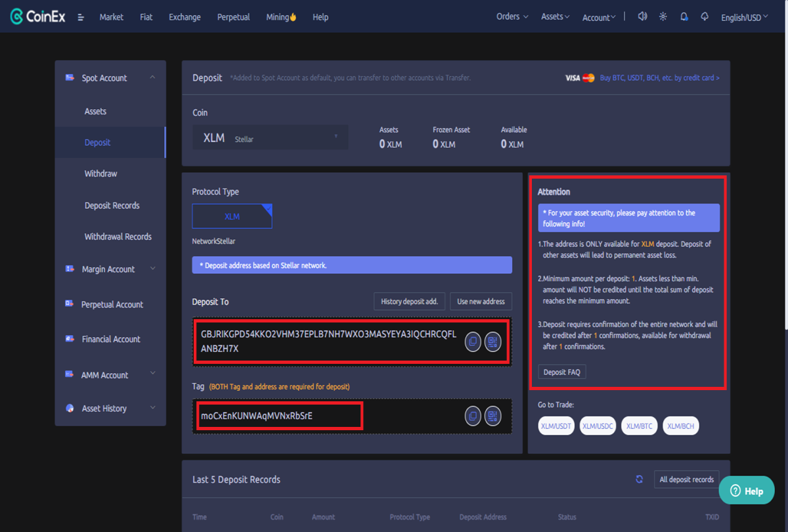Viewport: 788px width, 532px height.
Task: Click All deposit records button
Action: [x=686, y=479]
